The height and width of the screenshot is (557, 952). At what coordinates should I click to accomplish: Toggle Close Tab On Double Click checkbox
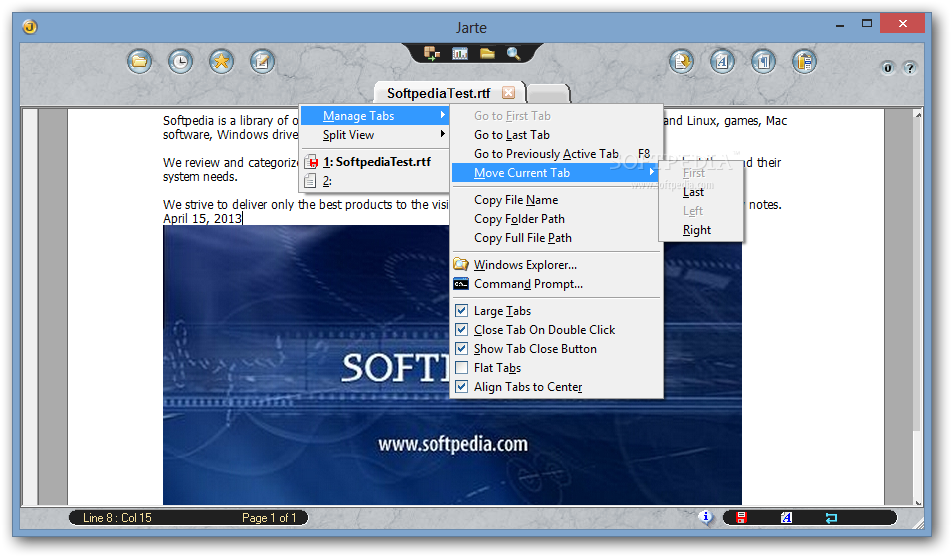(x=461, y=329)
